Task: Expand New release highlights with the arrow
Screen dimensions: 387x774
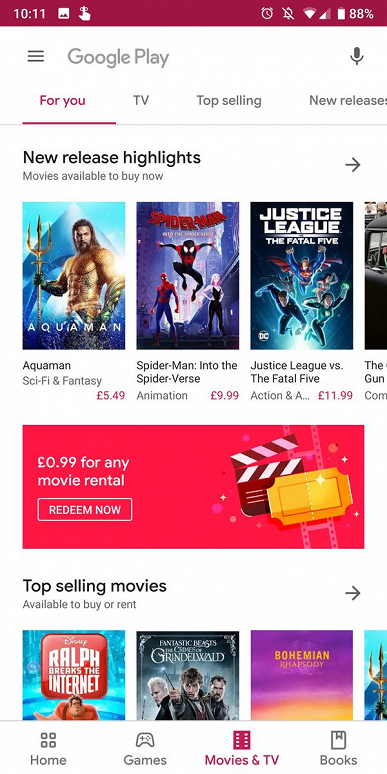Action: click(x=353, y=165)
